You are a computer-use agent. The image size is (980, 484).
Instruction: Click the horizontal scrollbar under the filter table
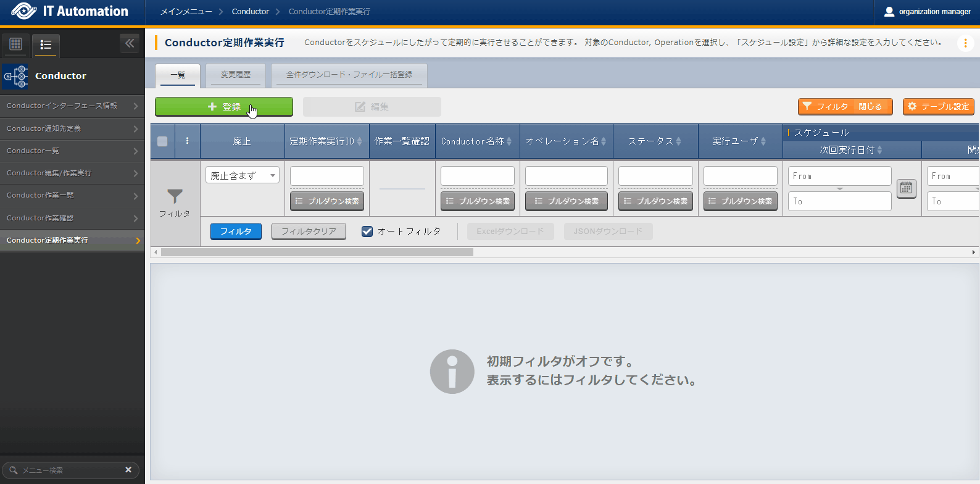tap(317, 252)
